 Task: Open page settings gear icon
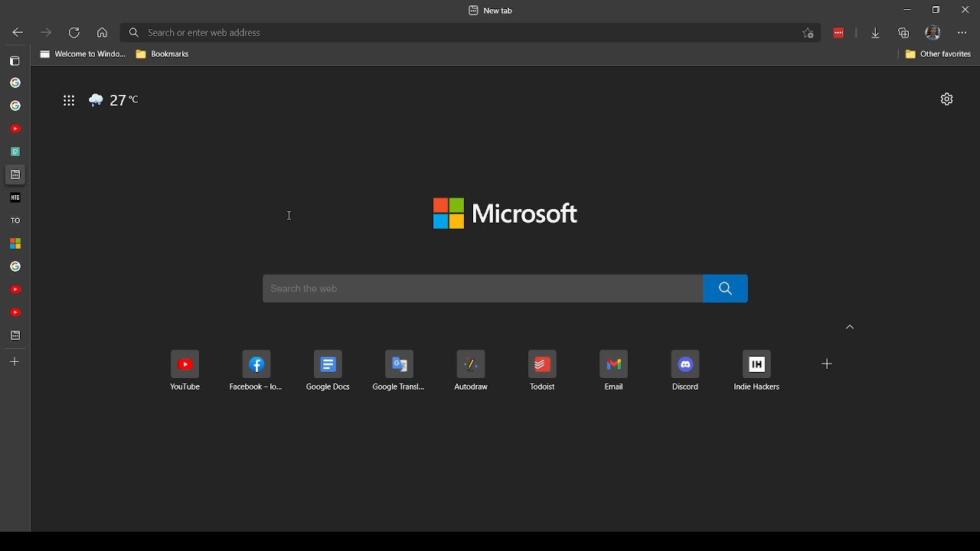(947, 99)
